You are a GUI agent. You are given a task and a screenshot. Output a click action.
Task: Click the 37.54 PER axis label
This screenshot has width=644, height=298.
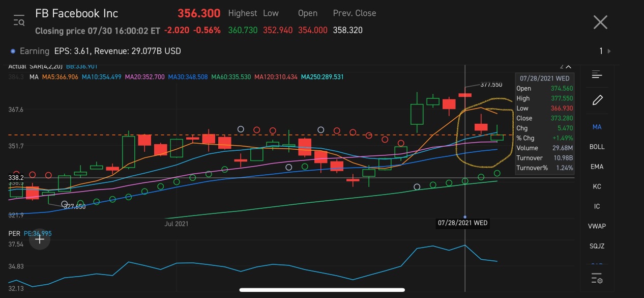tap(16, 245)
